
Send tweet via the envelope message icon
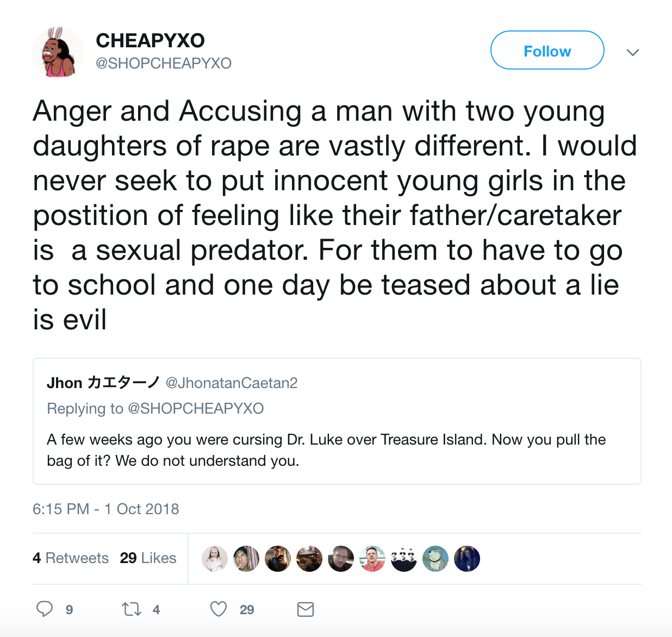click(306, 609)
